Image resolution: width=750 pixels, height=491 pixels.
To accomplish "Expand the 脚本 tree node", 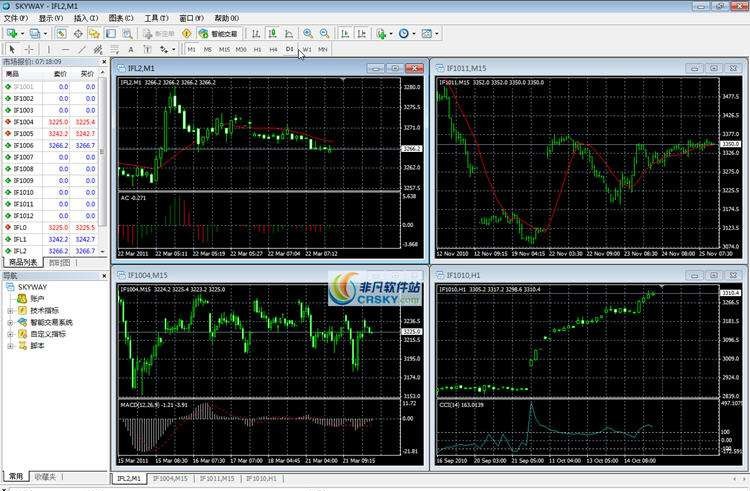I will 10,346.
